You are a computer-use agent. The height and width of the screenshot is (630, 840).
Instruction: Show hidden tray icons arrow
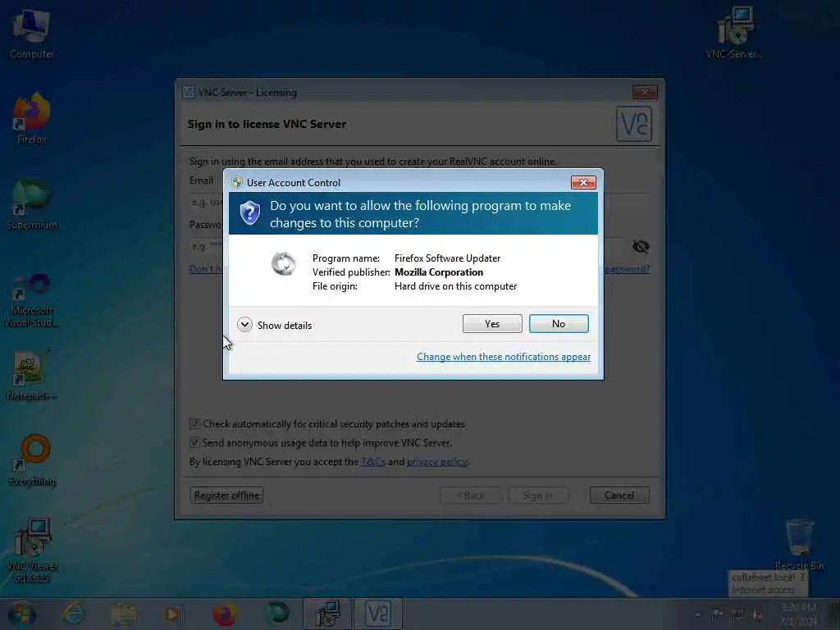tap(697, 614)
